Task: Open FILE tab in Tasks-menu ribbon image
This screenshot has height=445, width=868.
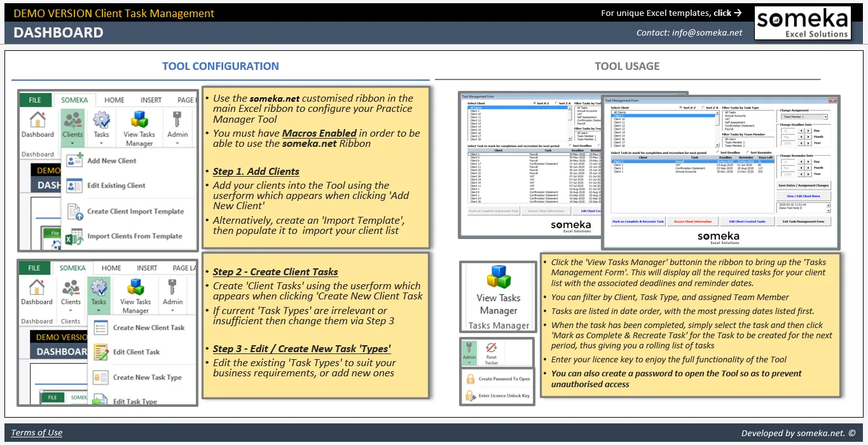Action: pyautogui.click(x=34, y=268)
